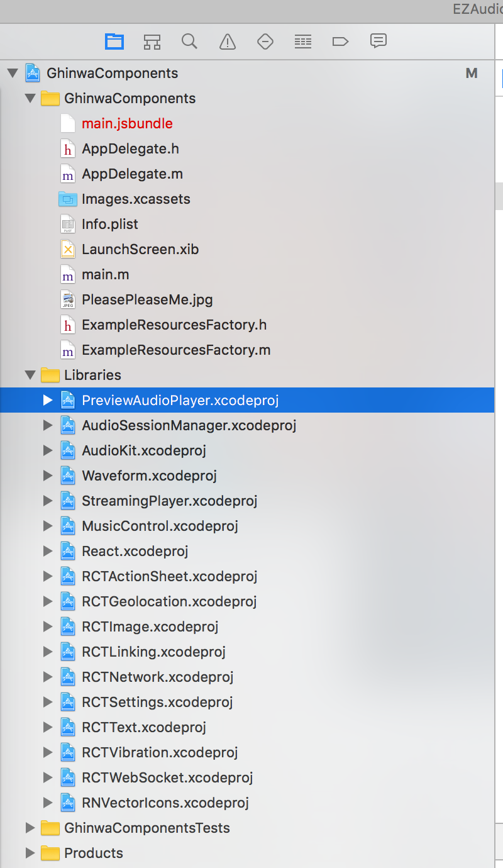Expand the GhinwaComponentsTests group
This screenshot has width=503, height=868.
[30, 828]
